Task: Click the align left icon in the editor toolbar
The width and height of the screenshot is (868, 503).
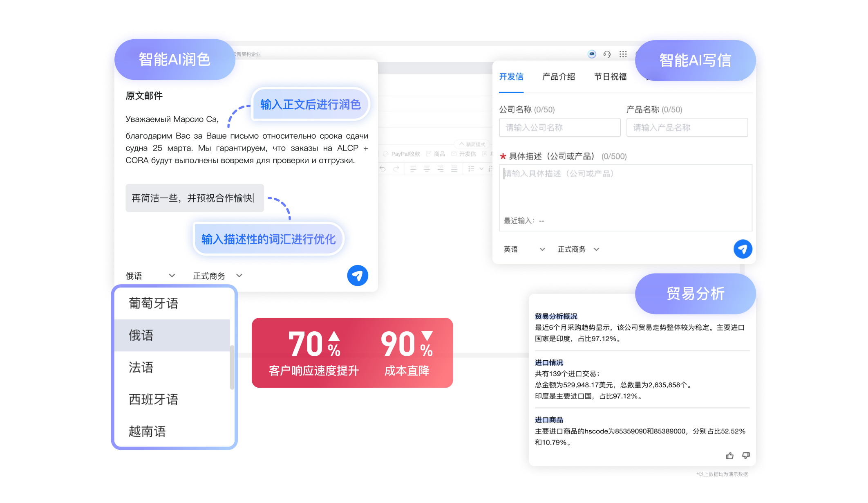Action: 413,168
